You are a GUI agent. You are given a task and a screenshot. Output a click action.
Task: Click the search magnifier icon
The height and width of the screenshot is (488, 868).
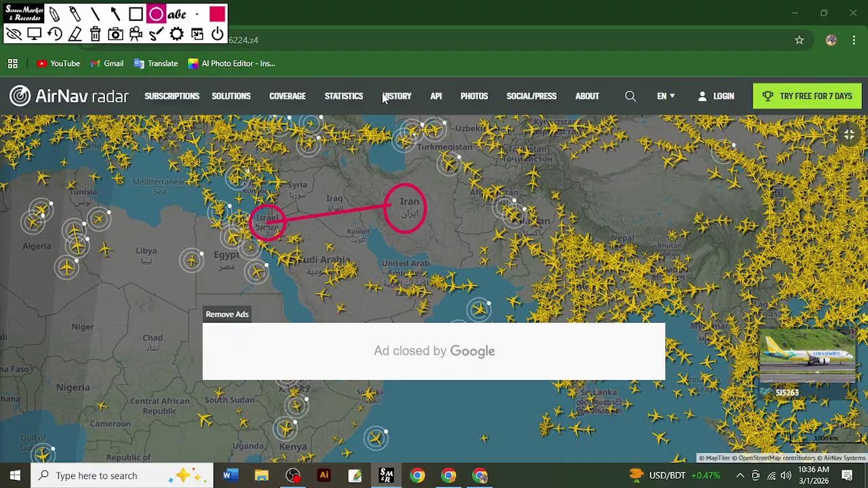(x=631, y=96)
